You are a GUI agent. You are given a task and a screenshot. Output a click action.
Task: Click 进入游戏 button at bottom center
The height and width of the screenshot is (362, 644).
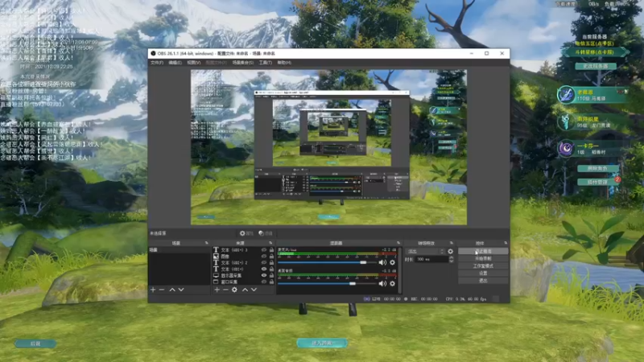(322, 343)
